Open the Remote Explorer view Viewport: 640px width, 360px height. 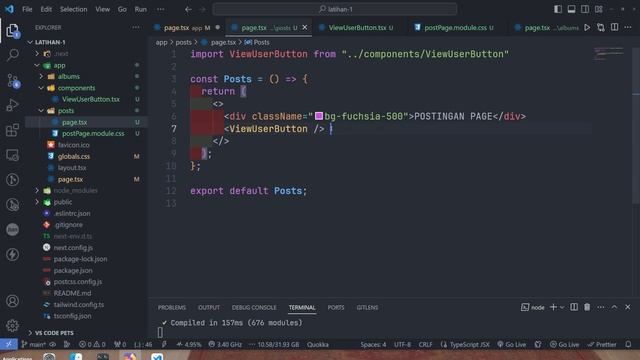point(12,155)
